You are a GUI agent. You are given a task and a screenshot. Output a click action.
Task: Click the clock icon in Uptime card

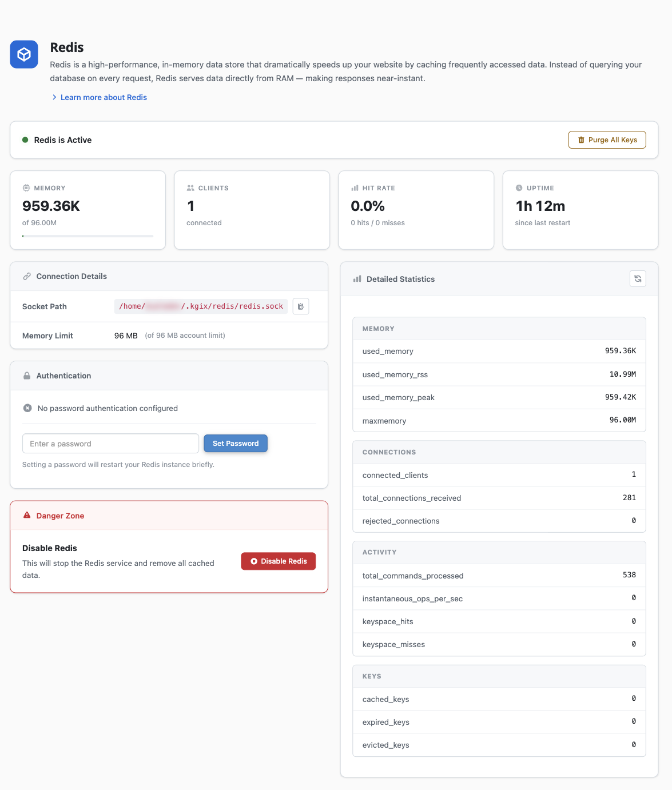519,188
